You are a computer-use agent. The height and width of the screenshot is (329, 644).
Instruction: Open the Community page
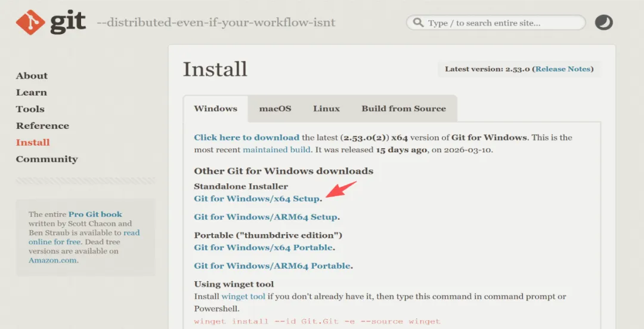47,159
